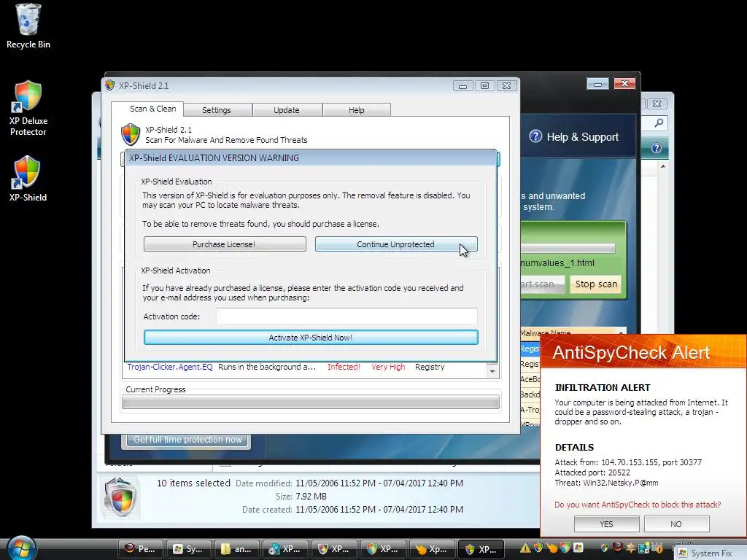747x560 pixels.
Task: Open the Settings tab
Action: [217, 110]
